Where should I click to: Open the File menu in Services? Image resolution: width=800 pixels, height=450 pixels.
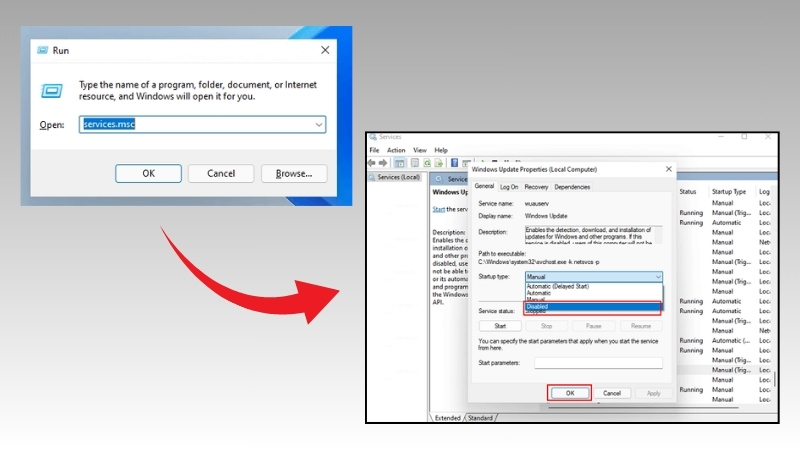click(374, 150)
